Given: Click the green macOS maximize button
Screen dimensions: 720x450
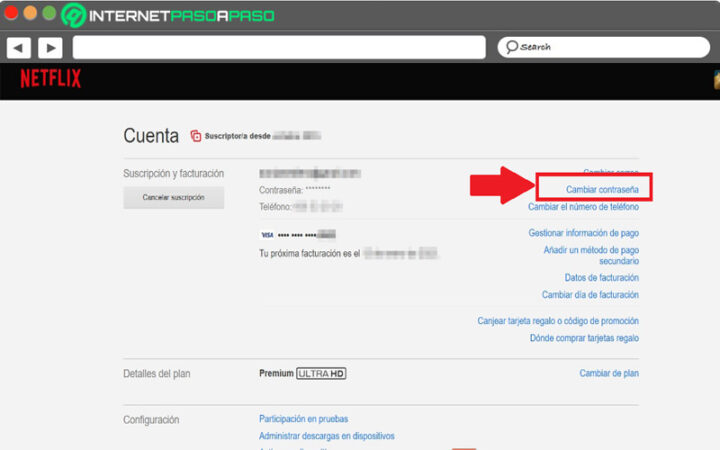Looking at the screenshot, I should (49, 13).
